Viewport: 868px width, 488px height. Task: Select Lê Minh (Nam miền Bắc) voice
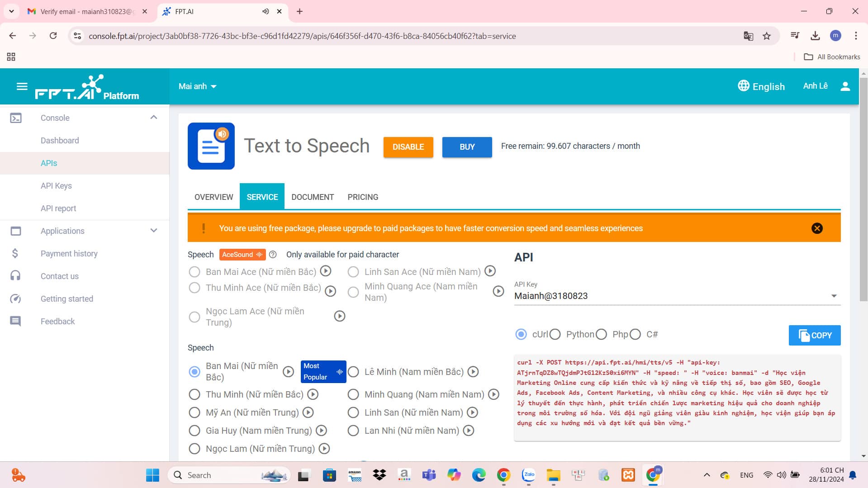pos(353,372)
